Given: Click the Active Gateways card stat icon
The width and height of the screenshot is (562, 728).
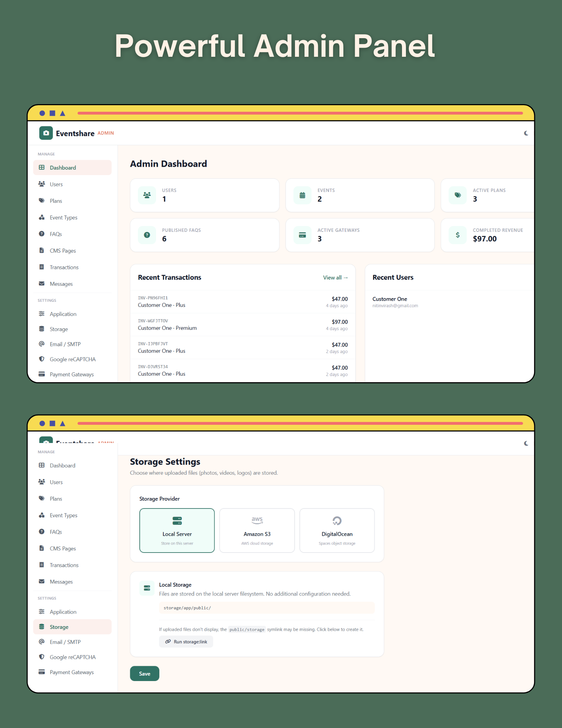Looking at the screenshot, I should [x=302, y=235].
